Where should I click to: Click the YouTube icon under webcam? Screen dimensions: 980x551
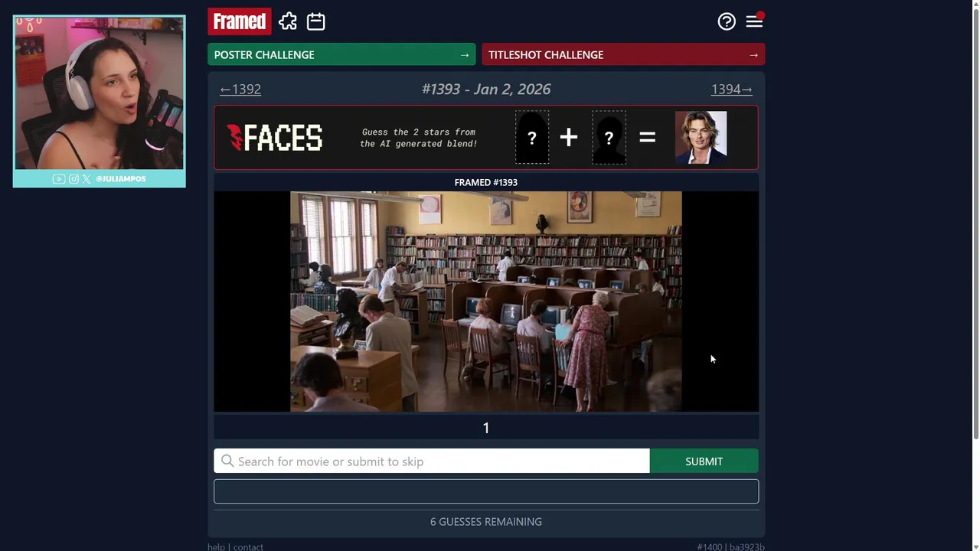coord(59,179)
